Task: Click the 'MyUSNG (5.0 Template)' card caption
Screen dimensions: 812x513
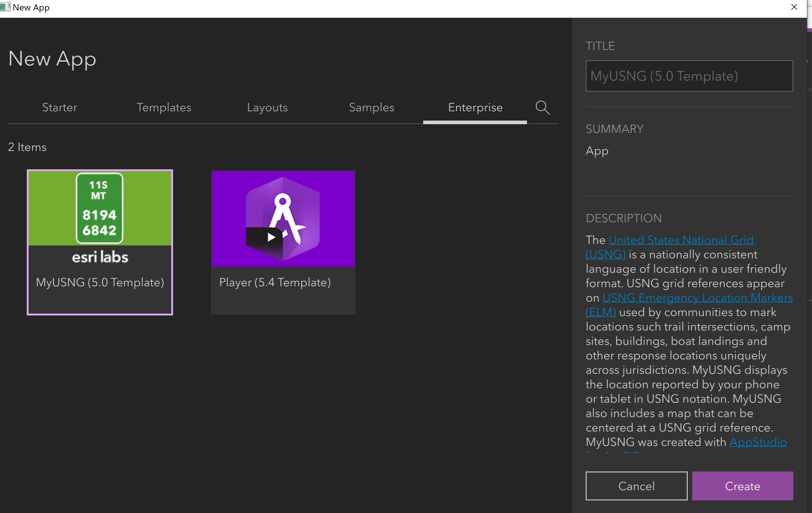Action: (x=100, y=282)
